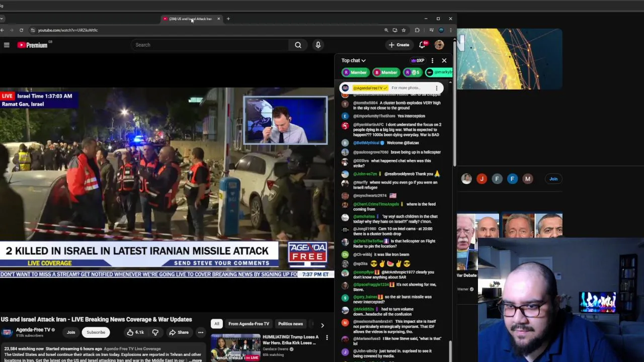This screenshot has width=644, height=362.
Task: Select the All filter chip
Action: [x=217, y=324]
